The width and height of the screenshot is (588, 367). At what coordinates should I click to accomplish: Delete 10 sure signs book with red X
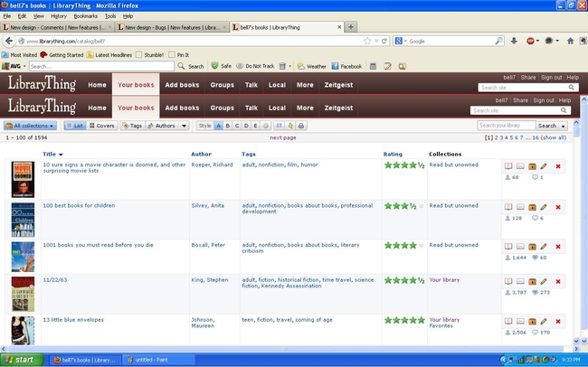click(x=558, y=166)
